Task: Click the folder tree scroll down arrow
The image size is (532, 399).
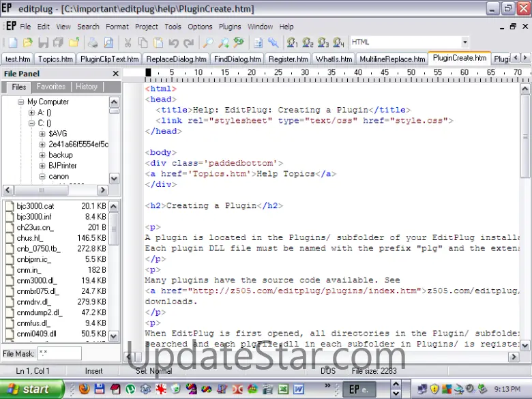Action: point(114,179)
